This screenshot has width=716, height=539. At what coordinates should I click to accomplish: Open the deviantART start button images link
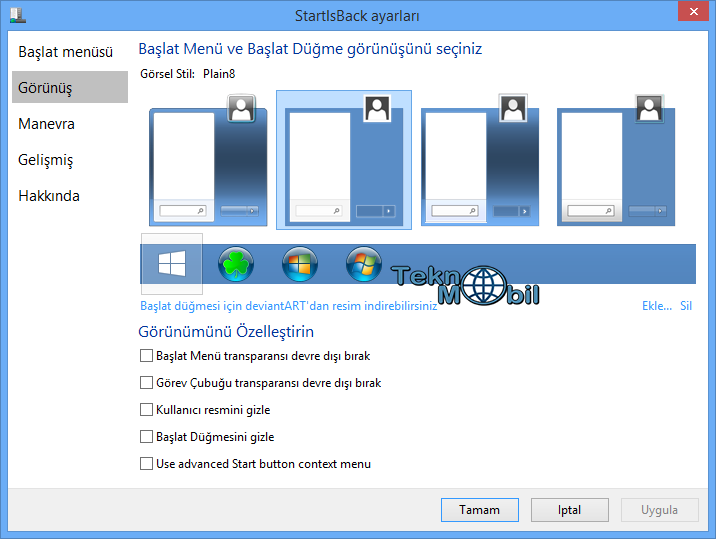tap(289, 306)
